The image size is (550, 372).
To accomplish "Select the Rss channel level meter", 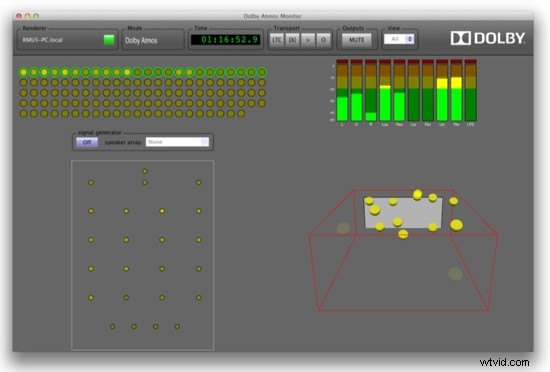I will [399, 90].
